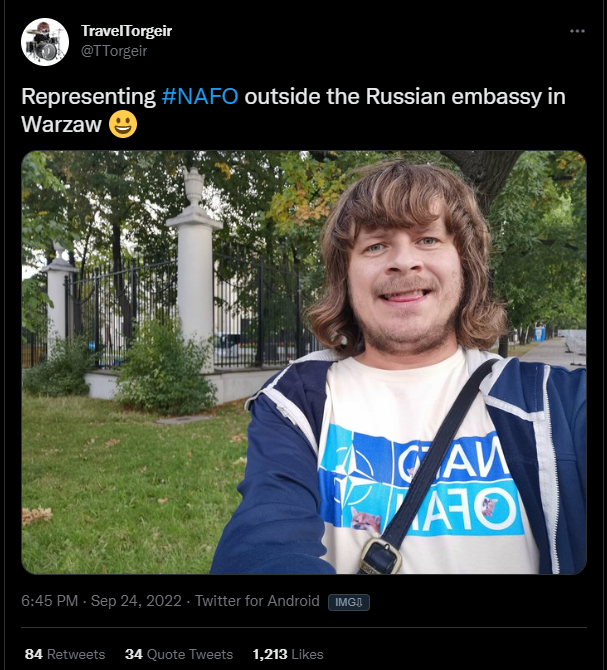
Task: Click the IMG download badge icon
Action: 349,602
